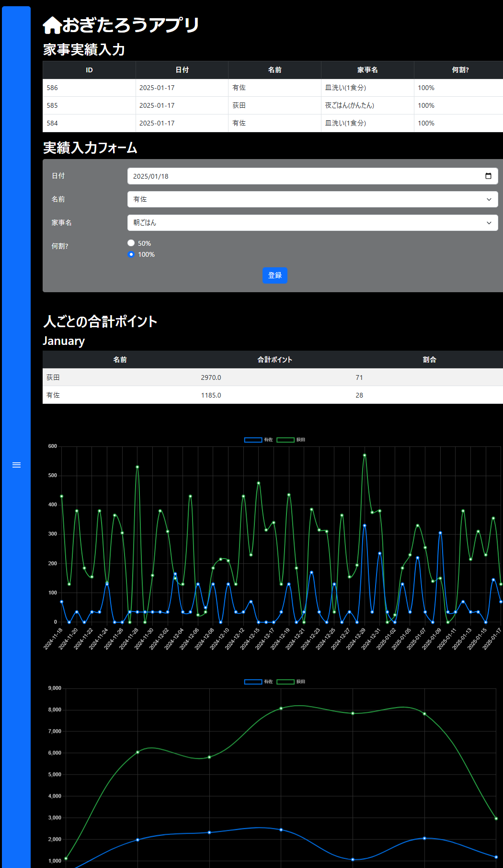The image size is (503, 868).
Task: Click the ID column header
Action: pos(89,70)
